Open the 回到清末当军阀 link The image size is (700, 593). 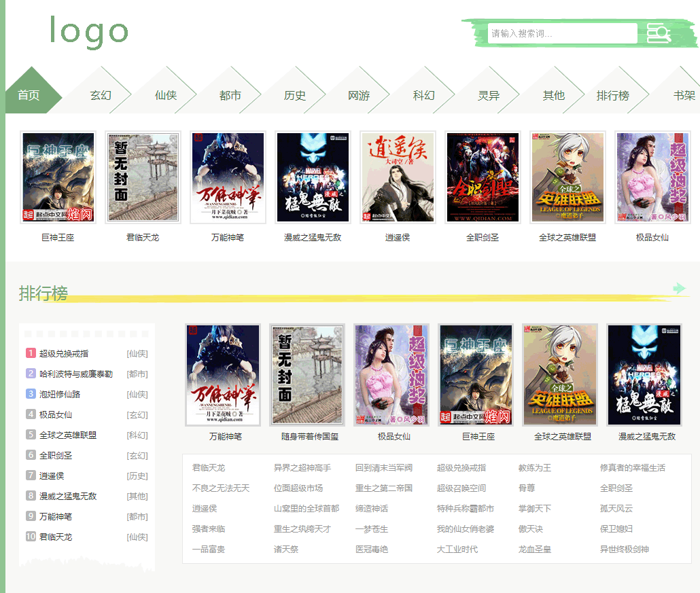383,468
